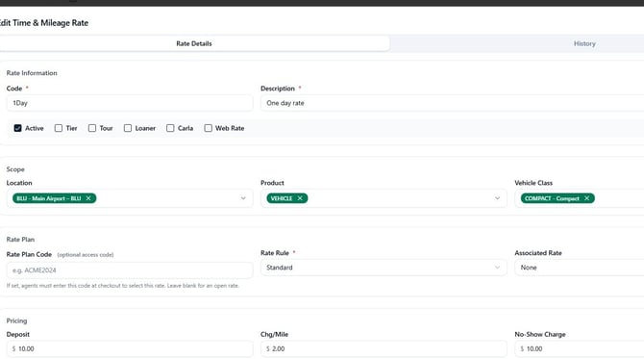
Task: Click the Code field containing 1Day
Action: (130, 103)
